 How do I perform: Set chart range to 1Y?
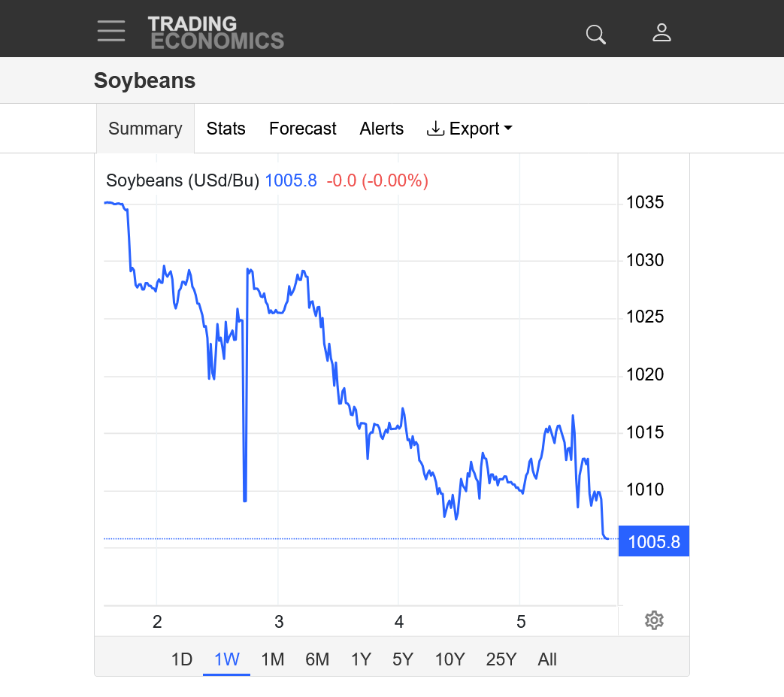pos(361,659)
